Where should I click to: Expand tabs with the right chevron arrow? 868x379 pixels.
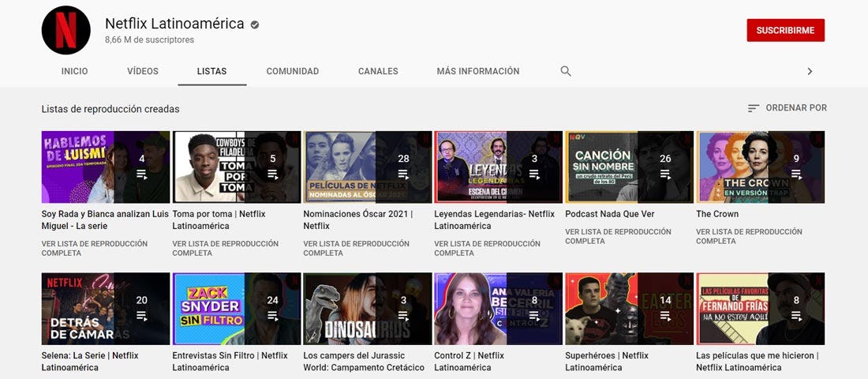[x=809, y=71]
